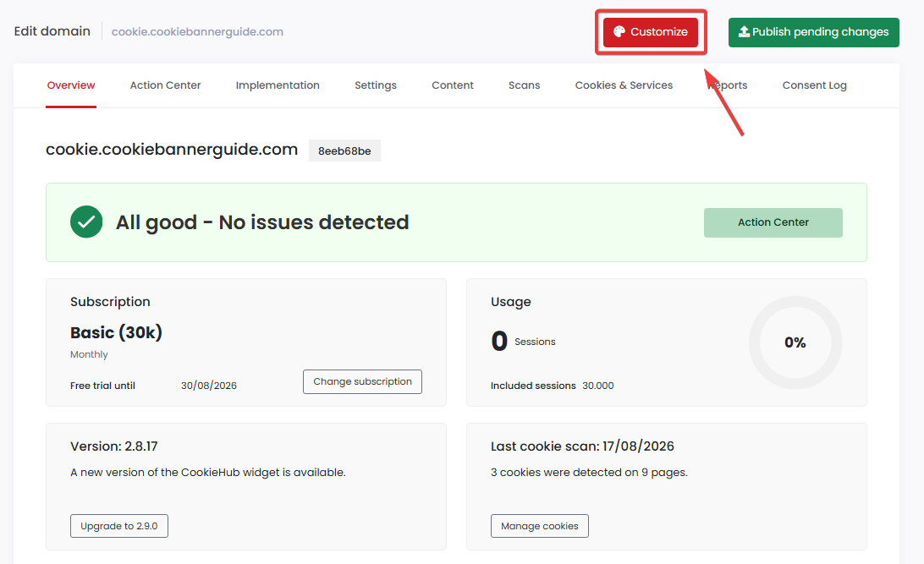Click the Included sessions 30.000 value
The height and width of the screenshot is (564, 924).
pos(598,386)
